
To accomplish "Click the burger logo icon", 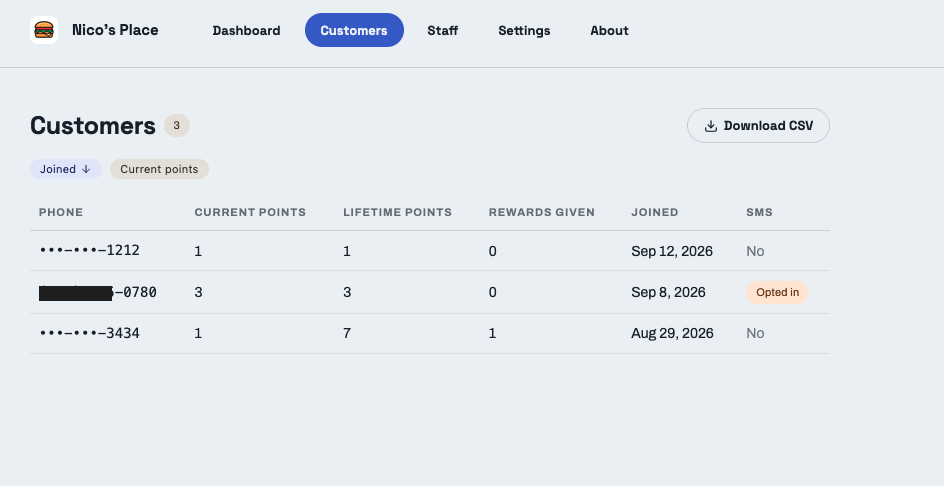I will (x=44, y=30).
